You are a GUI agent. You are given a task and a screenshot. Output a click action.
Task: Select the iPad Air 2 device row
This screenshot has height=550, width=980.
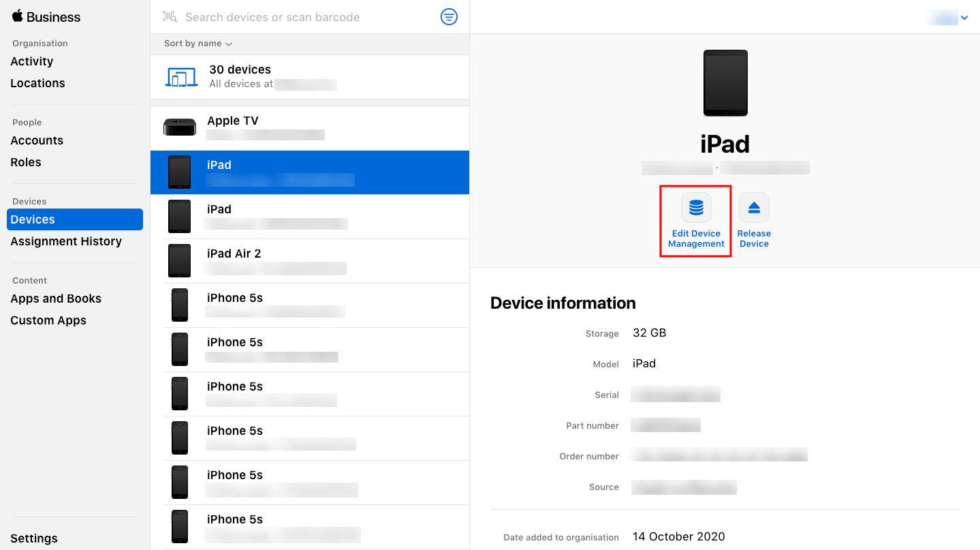[310, 261]
